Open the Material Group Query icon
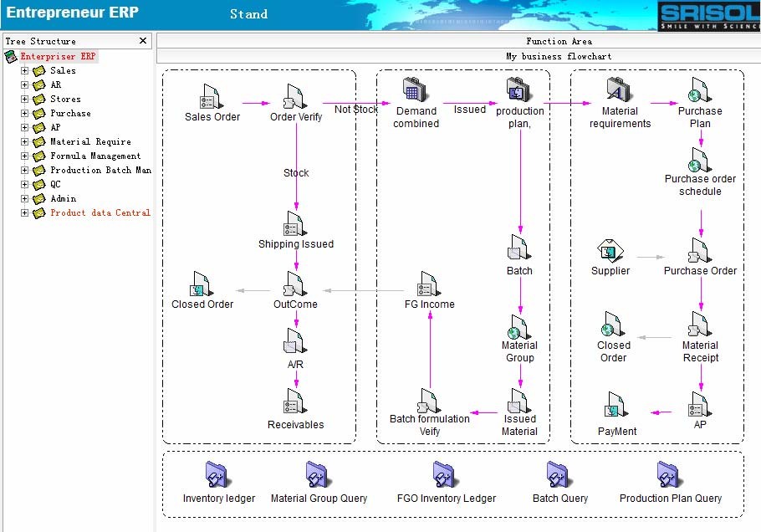761x532 pixels. (319, 475)
